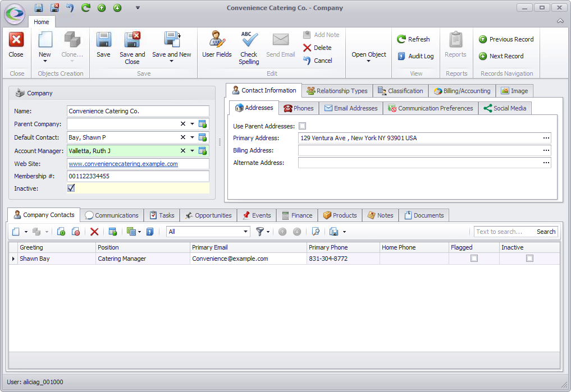Go to the Next Record

(501, 56)
